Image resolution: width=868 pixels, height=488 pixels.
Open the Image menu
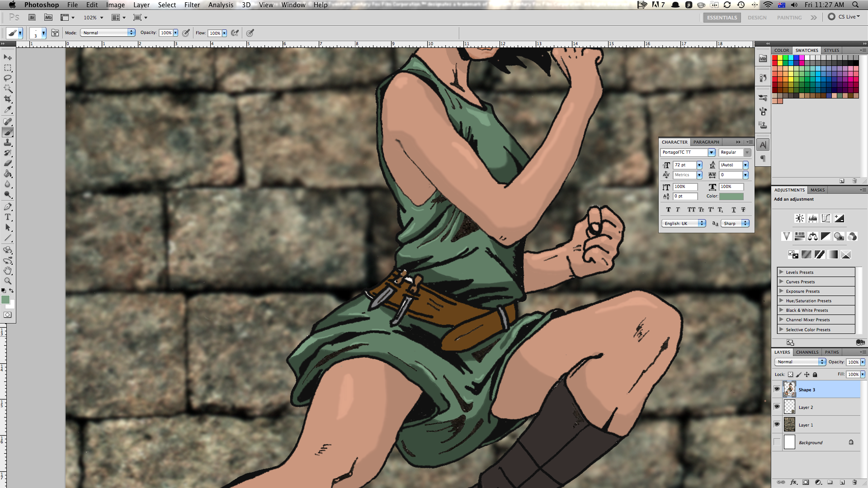115,5
